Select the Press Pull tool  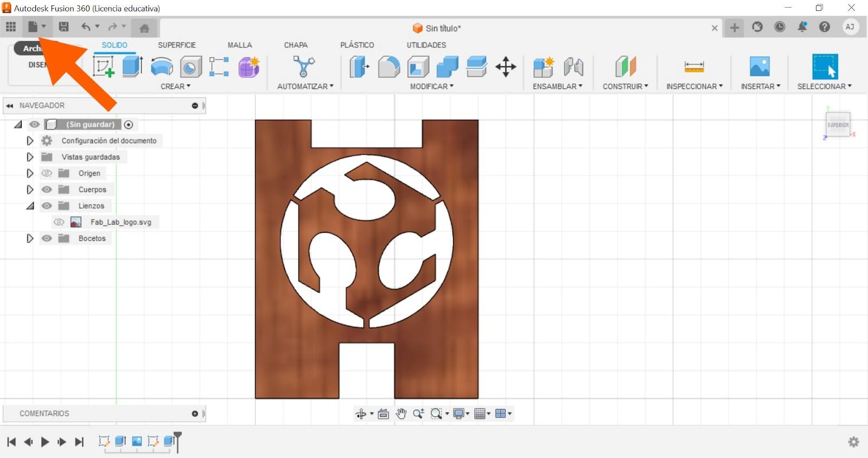[x=359, y=67]
